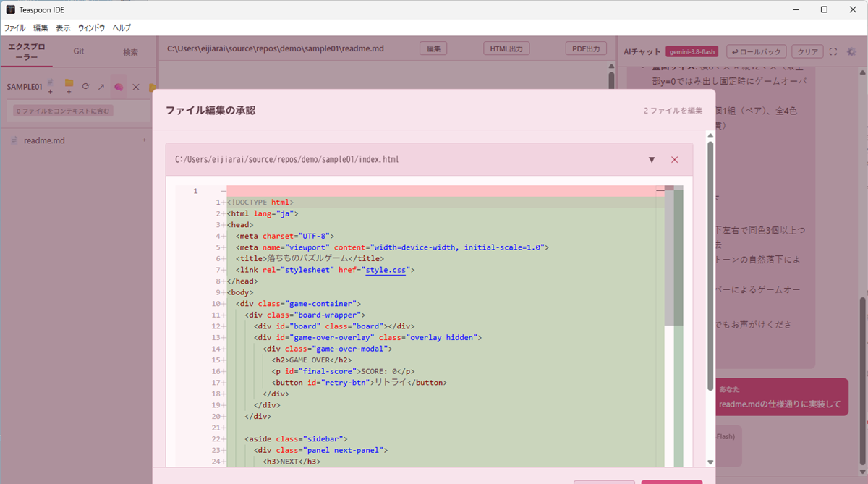
Task: Click the aside class sidebar line
Action: pos(296,438)
